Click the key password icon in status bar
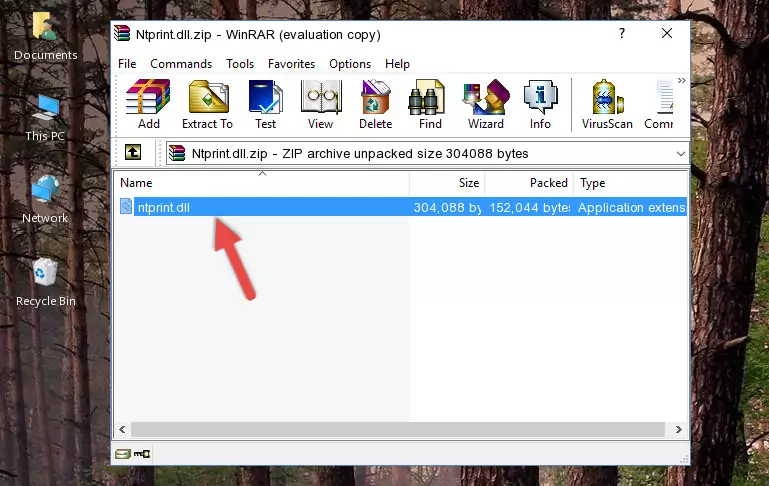This screenshot has width=769, height=486. (x=142, y=454)
